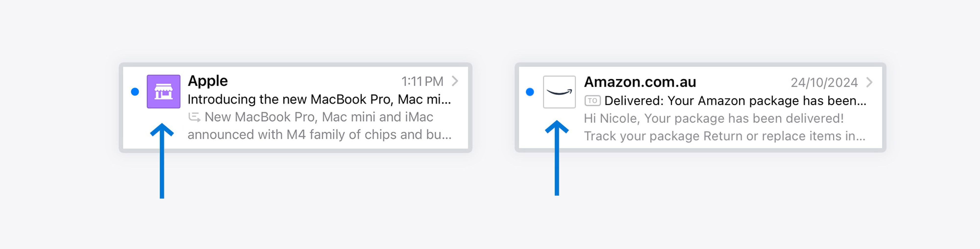This screenshot has width=980, height=249.
Task: Click the purple store icon for Apple
Action: tap(164, 91)
